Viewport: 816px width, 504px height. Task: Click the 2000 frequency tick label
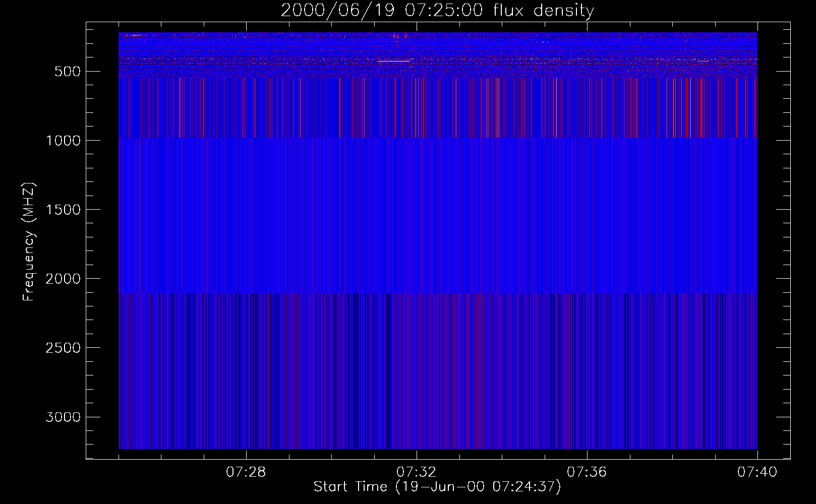click(63, 279)
